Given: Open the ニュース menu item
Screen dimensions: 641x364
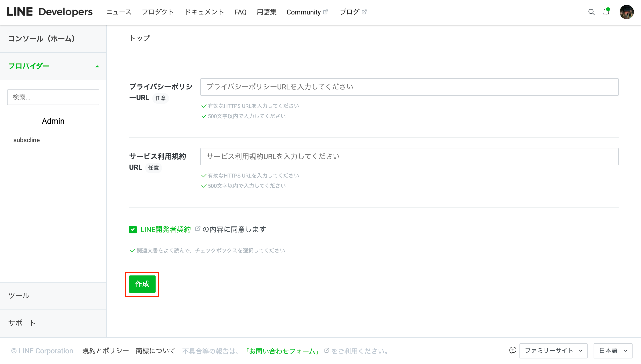Looking at the screenshot, I should [119, 12].
